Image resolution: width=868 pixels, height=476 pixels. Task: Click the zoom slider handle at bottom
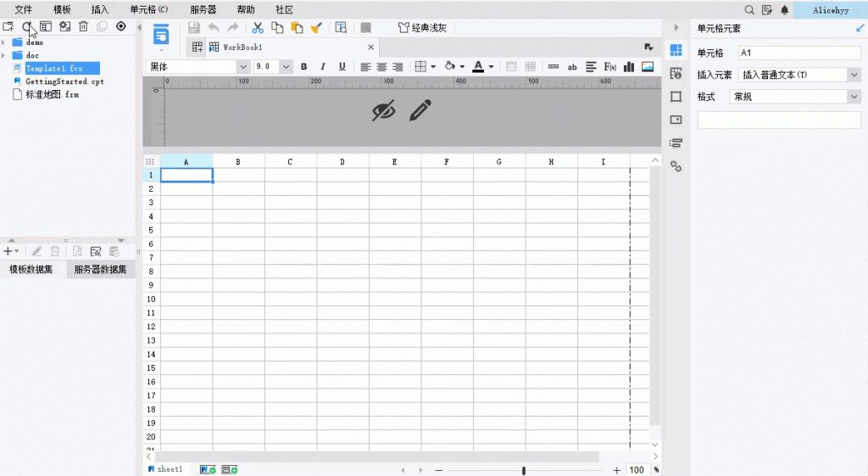coord(524,470)
